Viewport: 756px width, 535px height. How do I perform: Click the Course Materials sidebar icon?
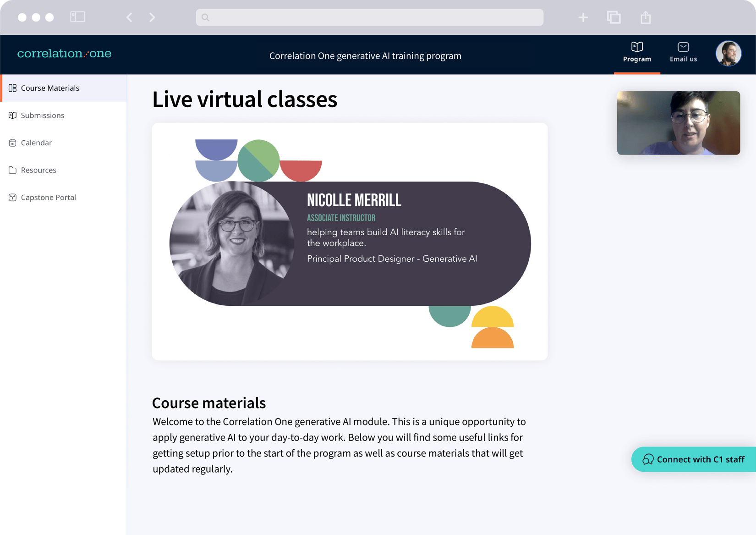(12, 88)
